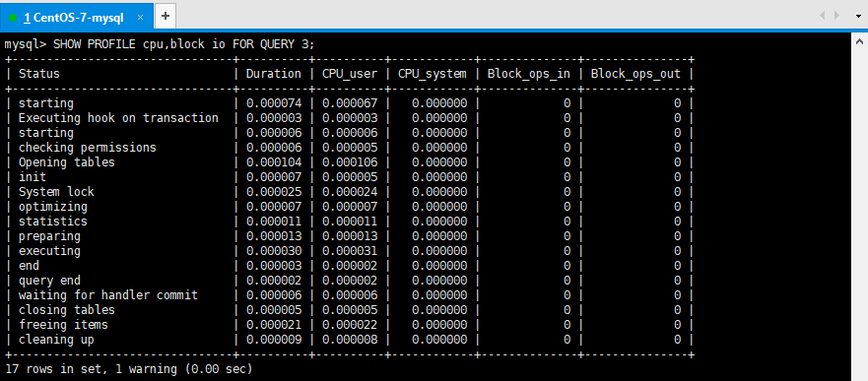Go to previous tab with left arrow
This screenshot has width=868, height=381.
click(x=823, y=16)
